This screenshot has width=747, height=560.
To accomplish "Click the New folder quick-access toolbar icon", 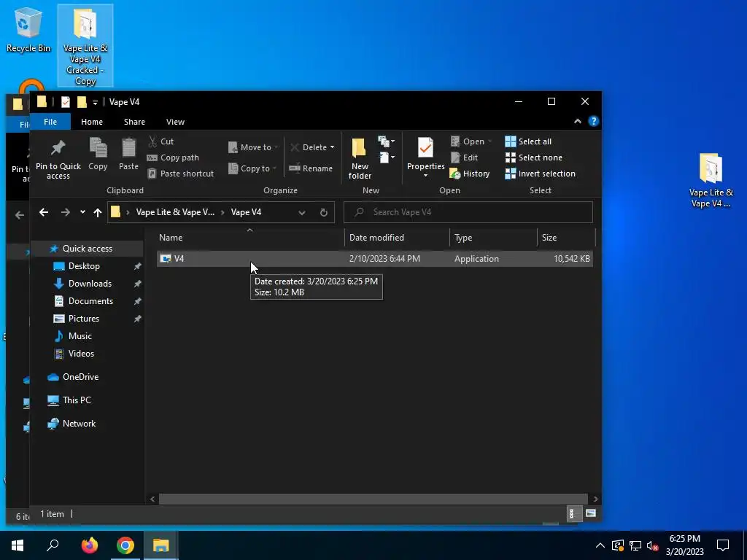I will pos(82,102).
